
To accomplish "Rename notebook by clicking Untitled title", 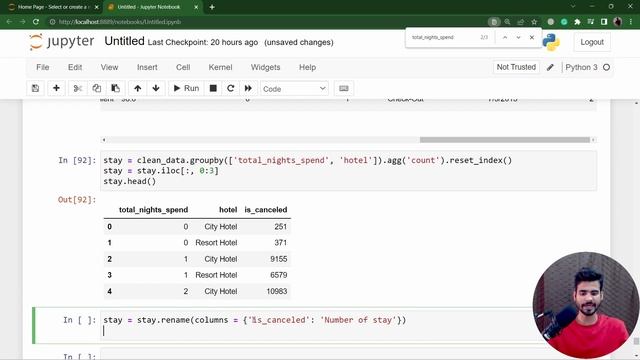I will point(124,41).
